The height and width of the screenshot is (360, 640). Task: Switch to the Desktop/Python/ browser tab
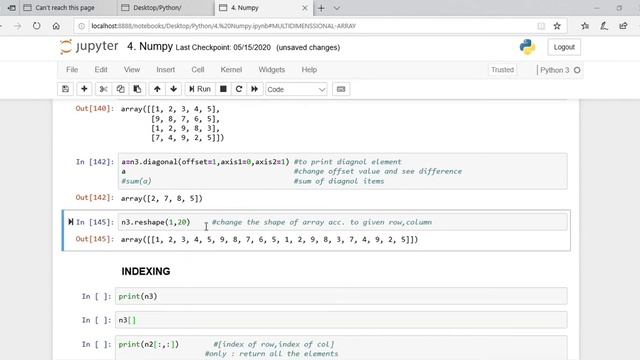pos(157,8)
